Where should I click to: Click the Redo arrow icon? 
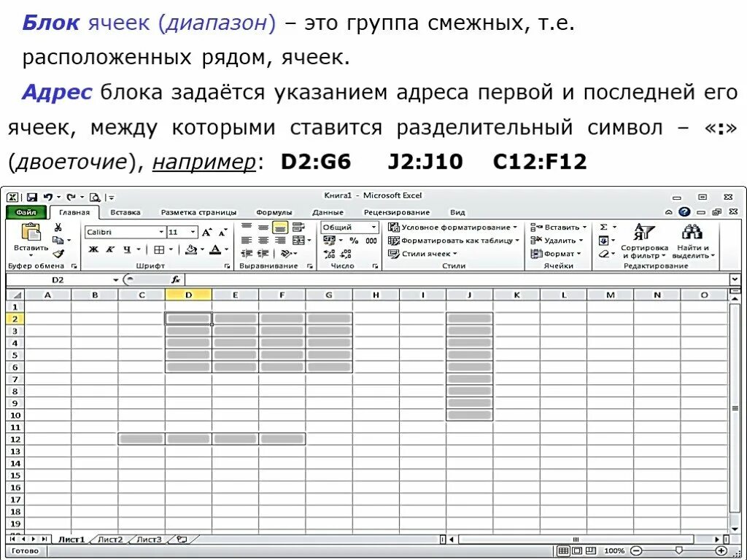[x=71, y=197]
